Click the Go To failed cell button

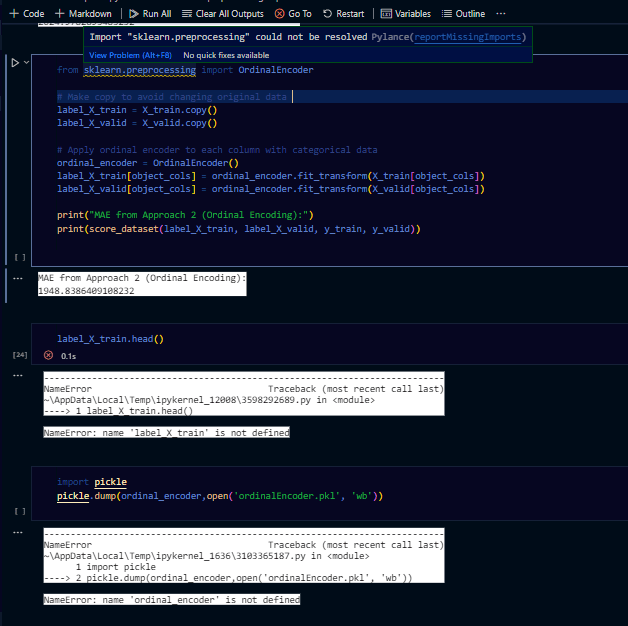click(x=293, y=14)
